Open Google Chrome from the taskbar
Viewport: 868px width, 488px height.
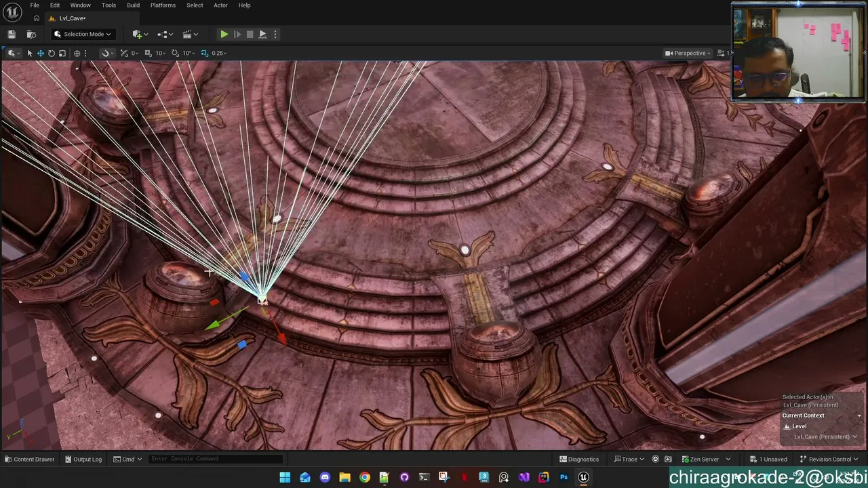click(x=365, y=477)
